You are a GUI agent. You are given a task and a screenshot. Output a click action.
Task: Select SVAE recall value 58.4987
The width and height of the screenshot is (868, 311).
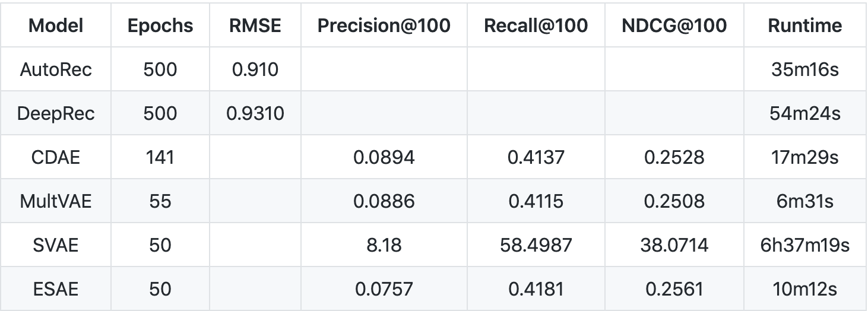(536, 245)
